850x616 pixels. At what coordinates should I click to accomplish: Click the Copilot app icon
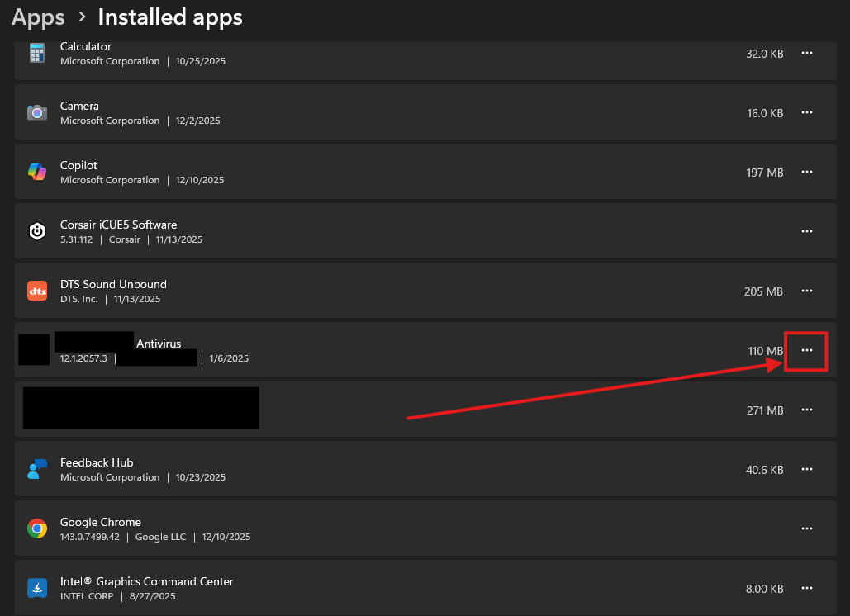37,172
